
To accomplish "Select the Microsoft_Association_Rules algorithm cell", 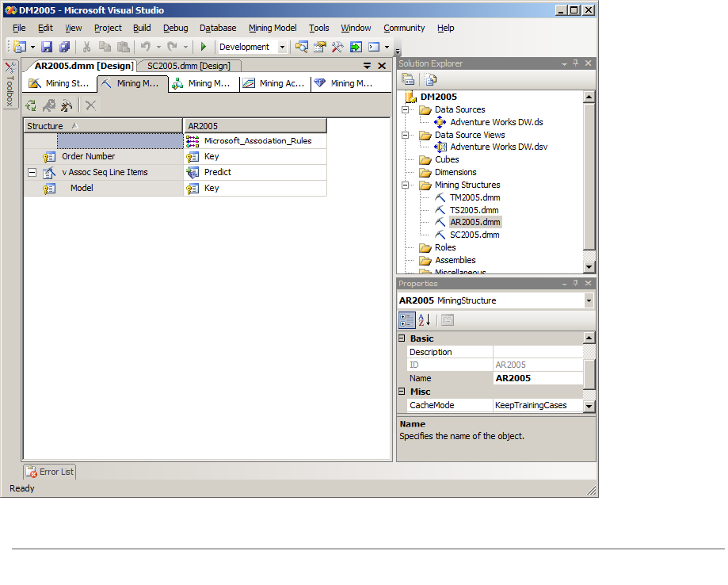I will click(255, 141).
